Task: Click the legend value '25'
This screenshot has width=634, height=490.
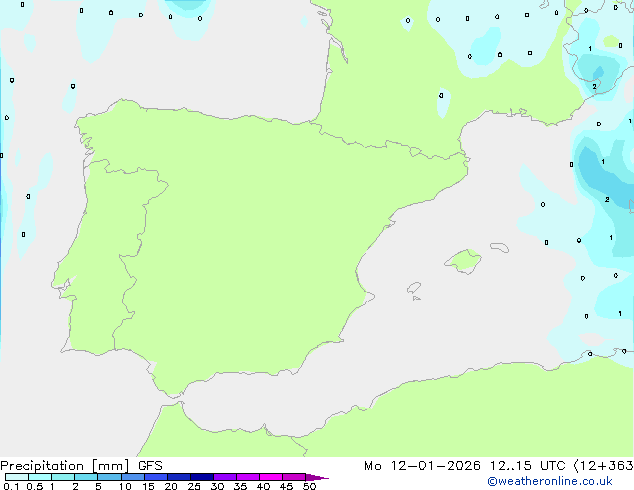Action: (x=194, y=486)
